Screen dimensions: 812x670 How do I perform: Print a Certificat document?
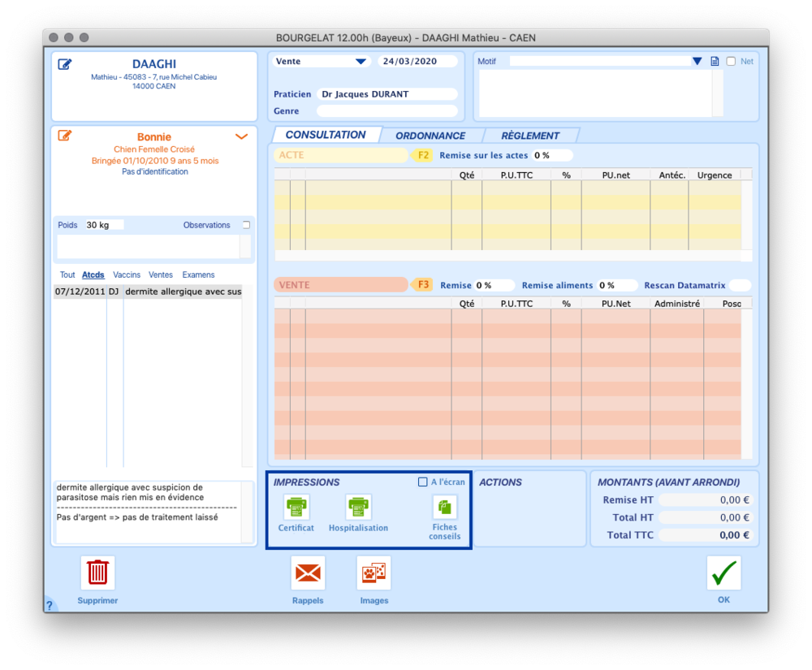pyautogui.click(x=296, y=508)
